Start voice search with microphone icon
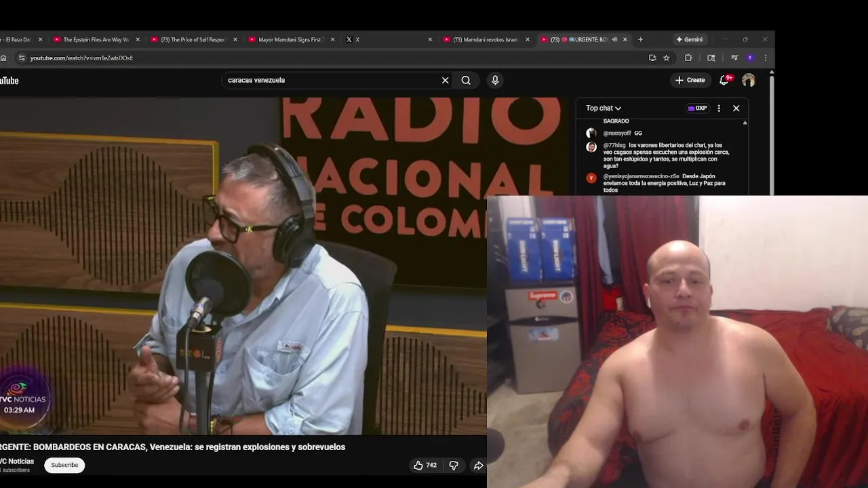 [495, 80]
